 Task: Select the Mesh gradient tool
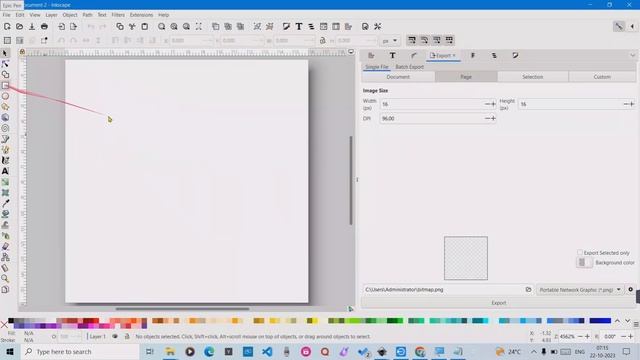click(x=5, y=193)
